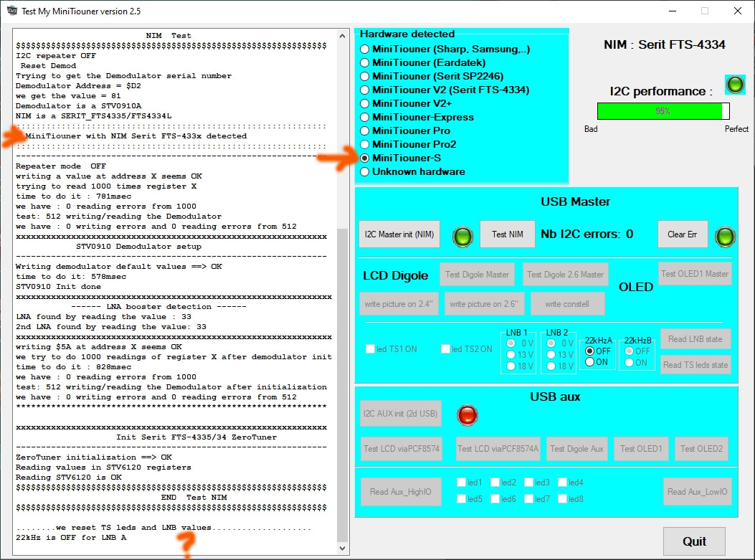This screenshot has height=560, width=755.
Task: Select LNB 2 voltage 0 V
Action: pos(551,343)
